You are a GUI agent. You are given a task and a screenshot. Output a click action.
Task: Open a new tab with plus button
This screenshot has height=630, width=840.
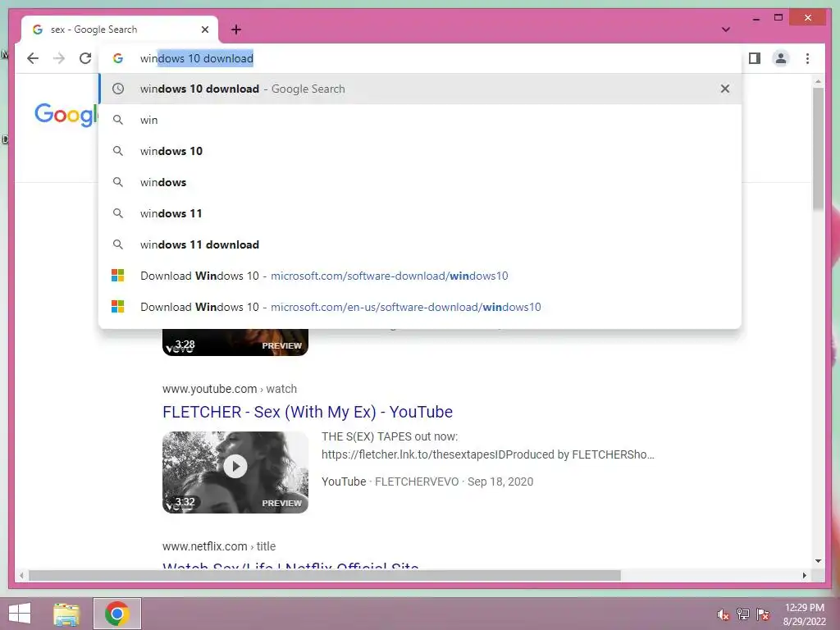(x=235, y=30)
